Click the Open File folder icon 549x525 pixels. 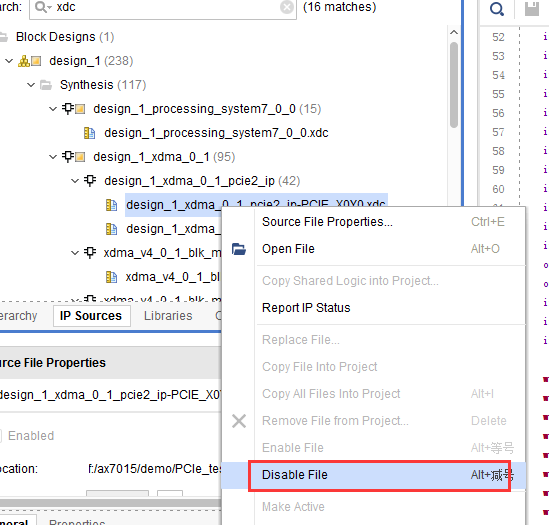[239, 249]
